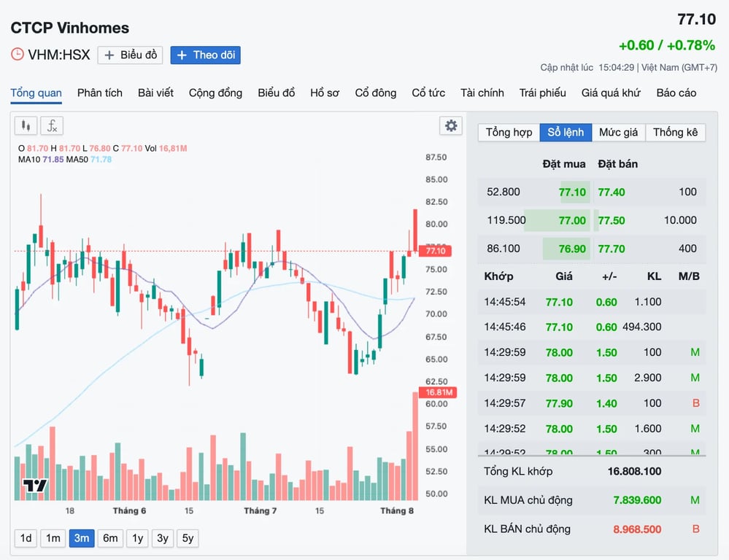Open chart settings gear icon
Image resolution: width=729 pixels, height=560 pixels.
[450, 125]
